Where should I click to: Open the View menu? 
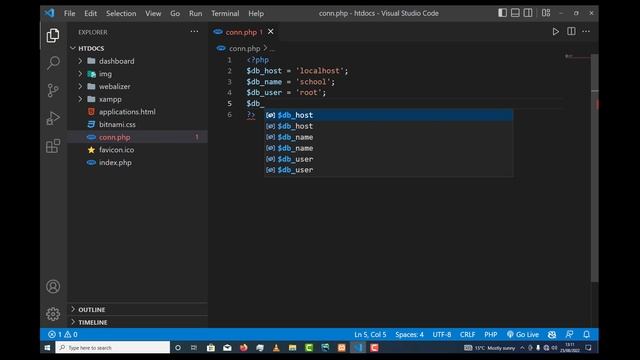[x=153, y=13]
